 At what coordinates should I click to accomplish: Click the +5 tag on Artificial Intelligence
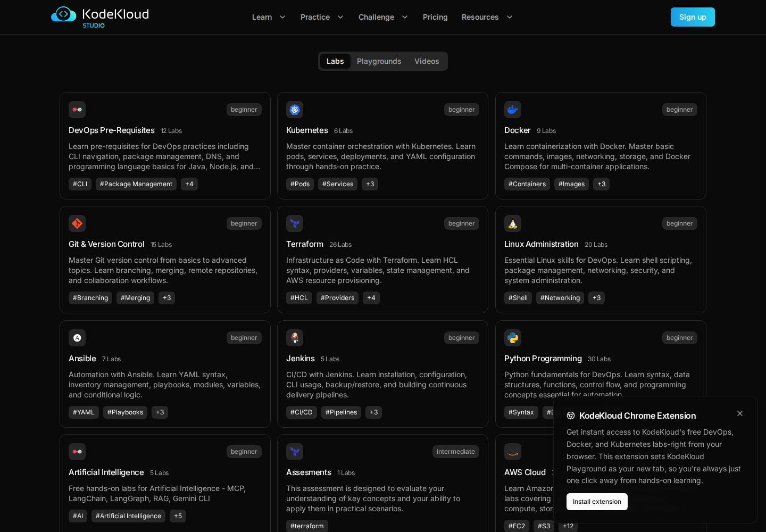pyautogui.click(x=178, y=516)
